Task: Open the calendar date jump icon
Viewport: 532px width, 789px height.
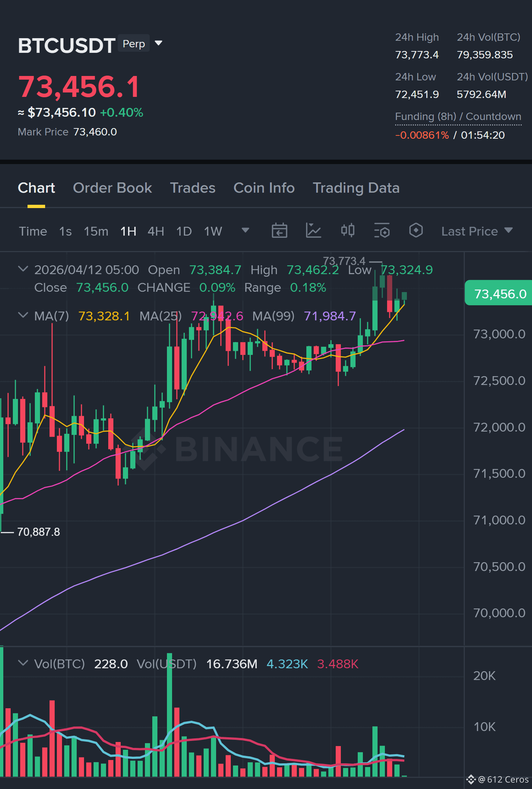Action: click(x=279, y=231)
